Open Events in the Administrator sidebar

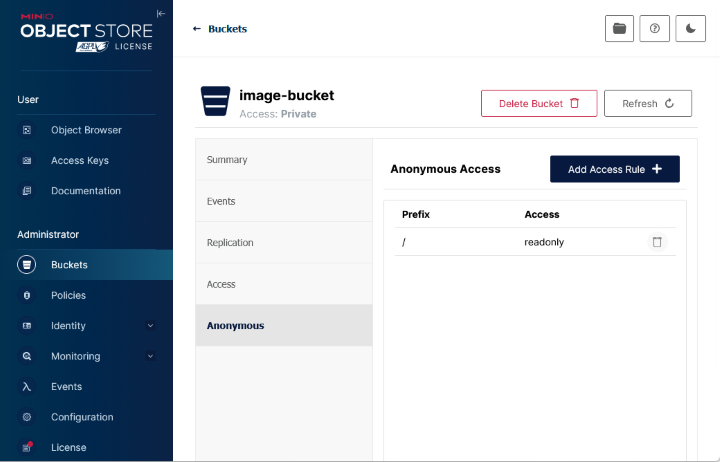pyautogui.click(x=66, y=387)
